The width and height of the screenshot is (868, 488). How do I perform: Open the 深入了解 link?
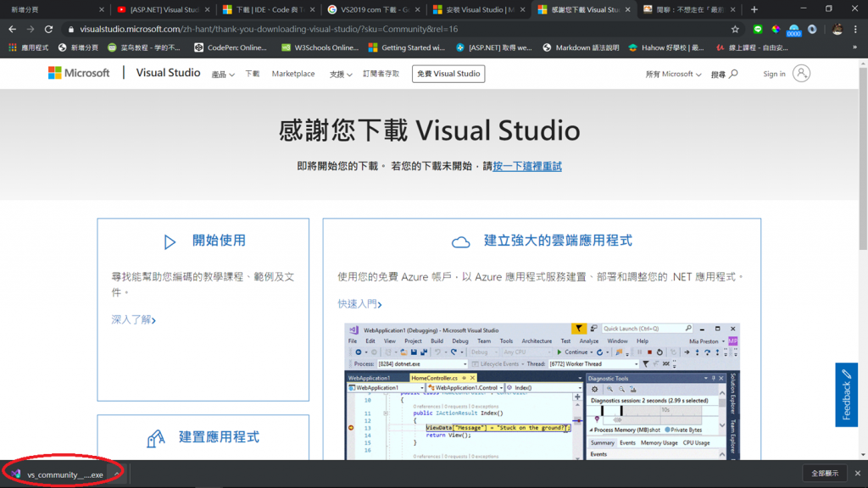[133, 319]
